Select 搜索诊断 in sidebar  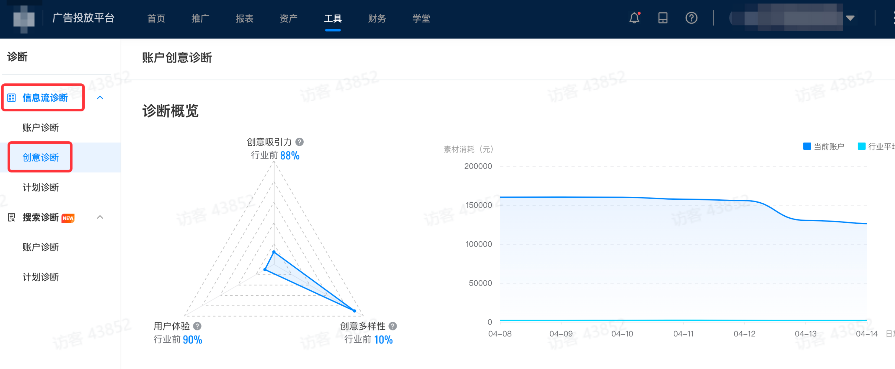click(41, 217)
